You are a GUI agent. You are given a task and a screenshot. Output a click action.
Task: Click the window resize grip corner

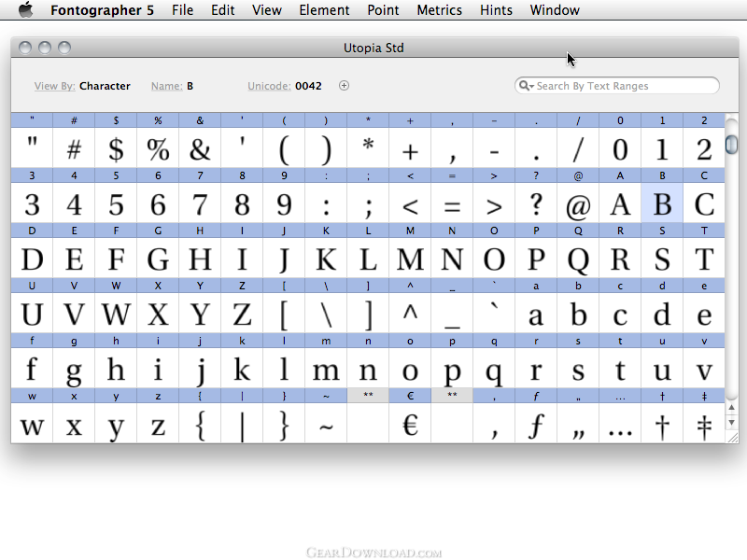tap(732, 437)
